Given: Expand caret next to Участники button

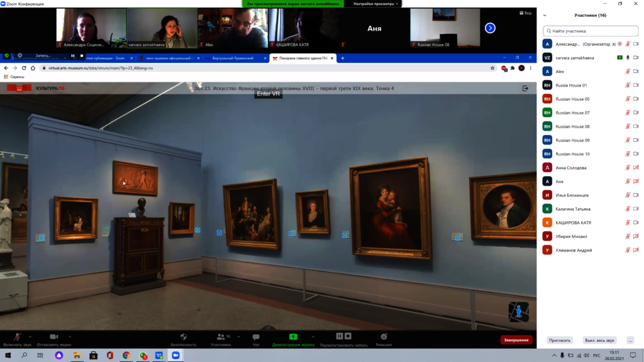Looking at the screenshot, I should tap(238, 337).
